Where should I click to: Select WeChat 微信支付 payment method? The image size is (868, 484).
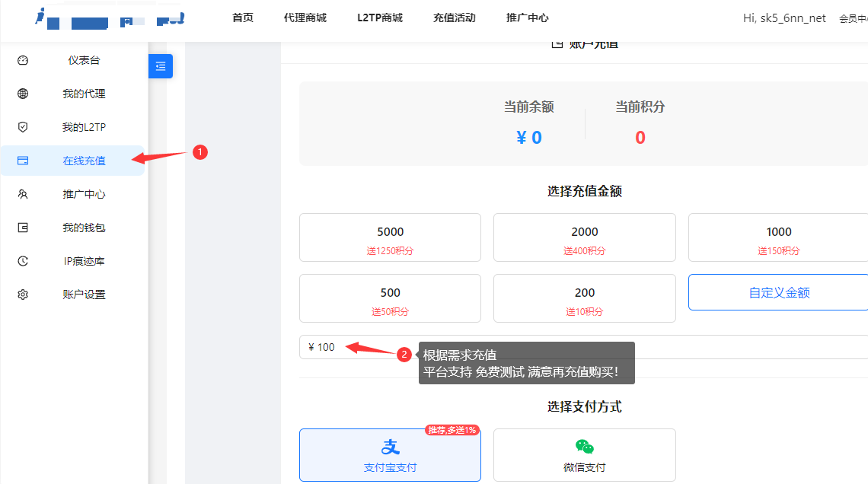pyautogui.click(x=584, y=454)
